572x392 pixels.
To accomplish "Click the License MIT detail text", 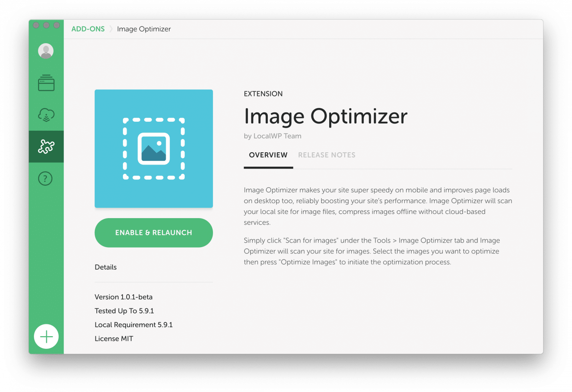I will pyautogui.click(x=114, y=338).
